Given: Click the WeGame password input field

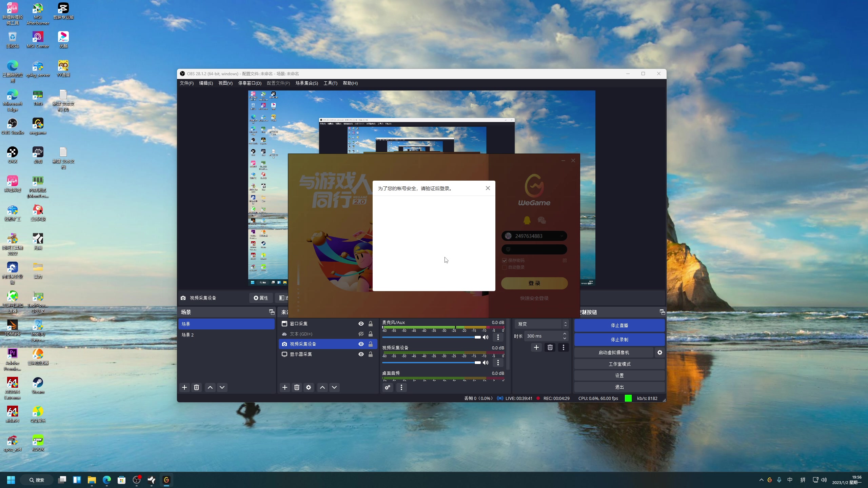Looking at the screenshot, I should point(534,249).
